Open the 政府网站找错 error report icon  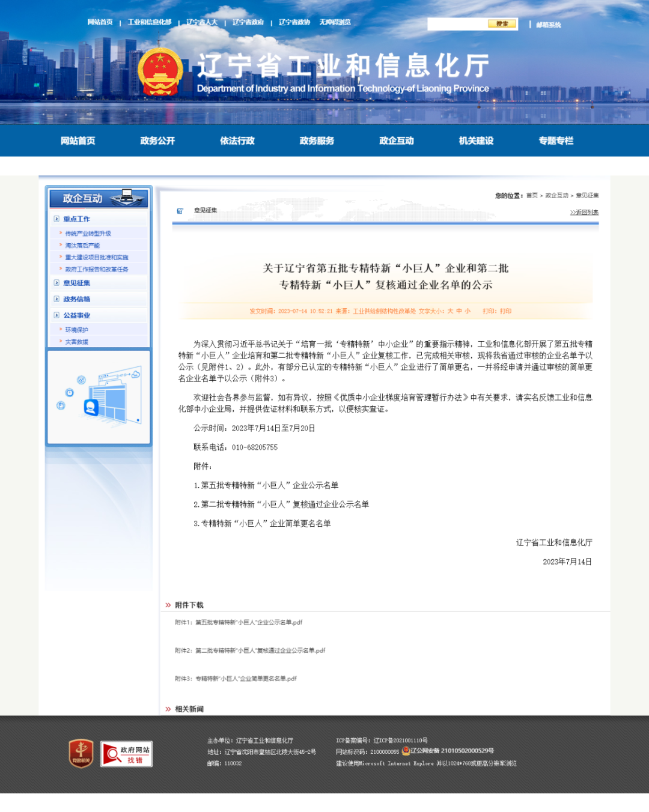(126, 754)
